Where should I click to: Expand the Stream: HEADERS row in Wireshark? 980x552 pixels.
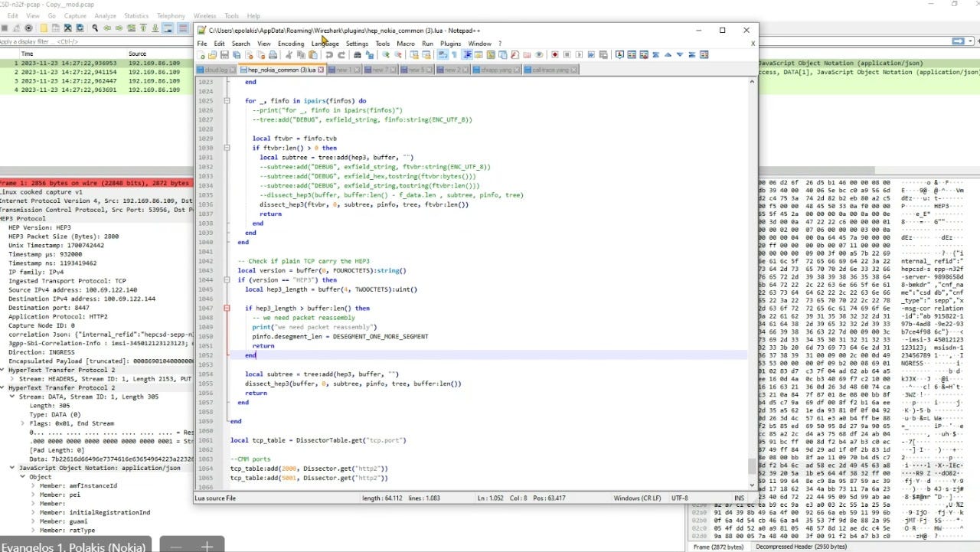click(x=11, y=378)
